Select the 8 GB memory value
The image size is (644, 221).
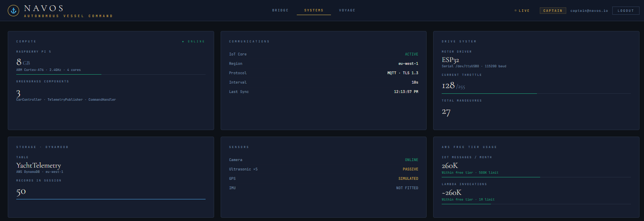coord(23,62)
